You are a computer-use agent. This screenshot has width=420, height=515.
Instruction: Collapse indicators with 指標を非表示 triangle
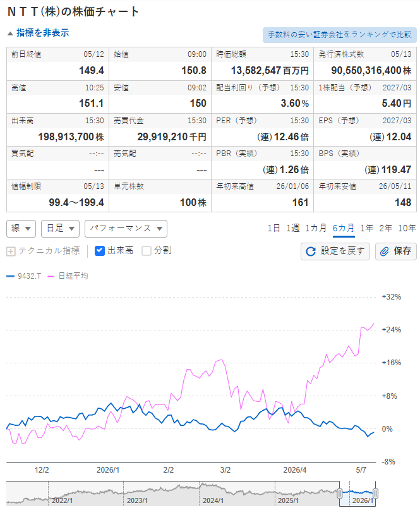point(10,33)
